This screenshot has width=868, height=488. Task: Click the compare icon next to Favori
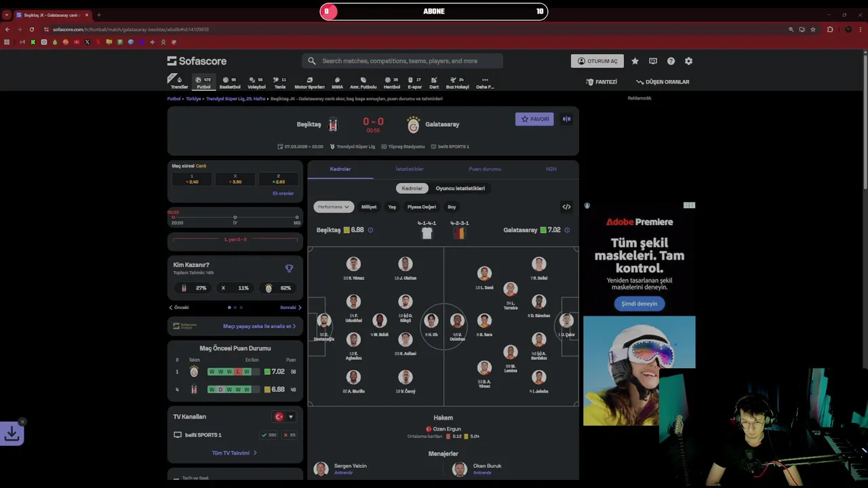pos(566,119)
